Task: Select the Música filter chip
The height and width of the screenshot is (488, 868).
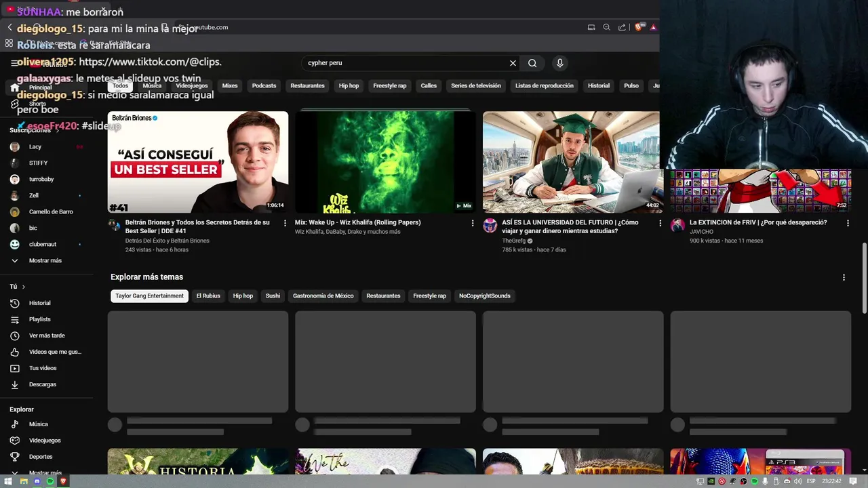Action: pos(152,86)
